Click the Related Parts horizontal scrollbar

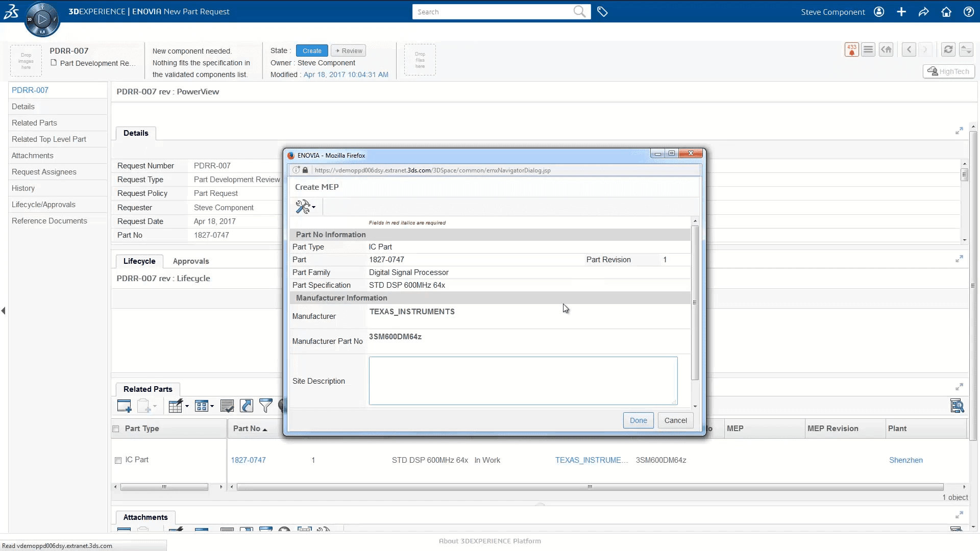(x=590, y=487)
